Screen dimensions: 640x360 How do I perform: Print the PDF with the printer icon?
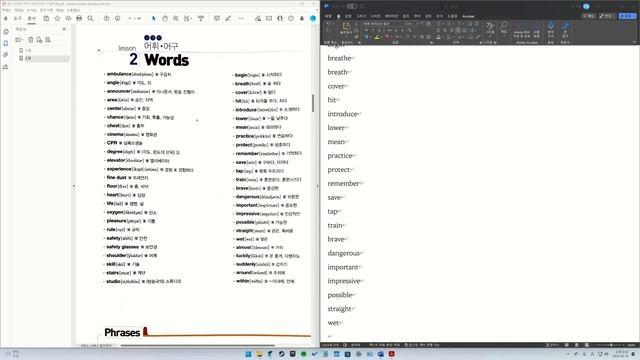click(79, 18)
